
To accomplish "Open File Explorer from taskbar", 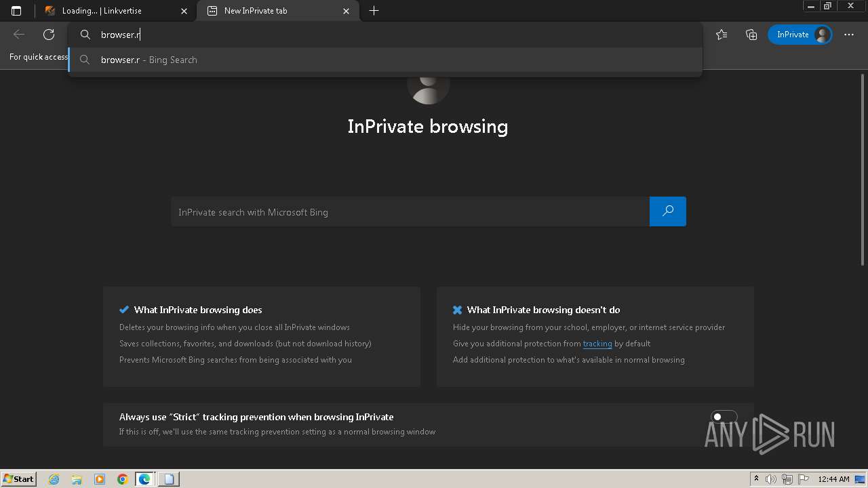I will click(77, 479).
